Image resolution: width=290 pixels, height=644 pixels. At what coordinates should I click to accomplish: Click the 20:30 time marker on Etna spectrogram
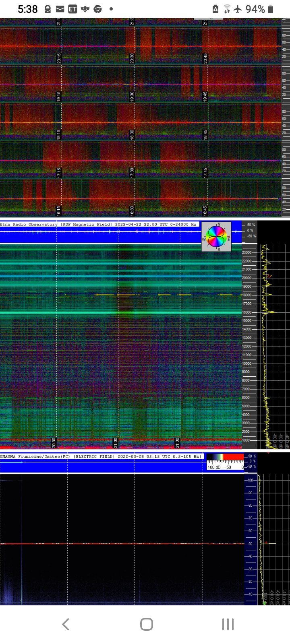point(54,443)
